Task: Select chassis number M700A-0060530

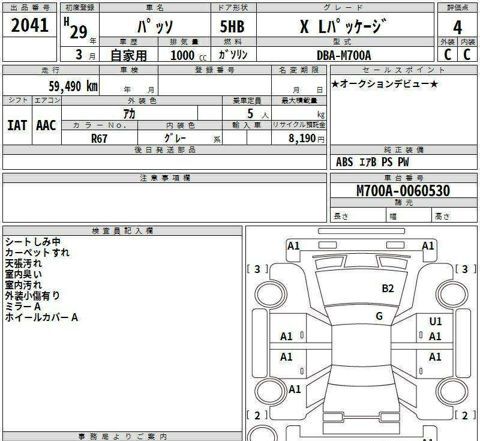Action: pos(403,191)
